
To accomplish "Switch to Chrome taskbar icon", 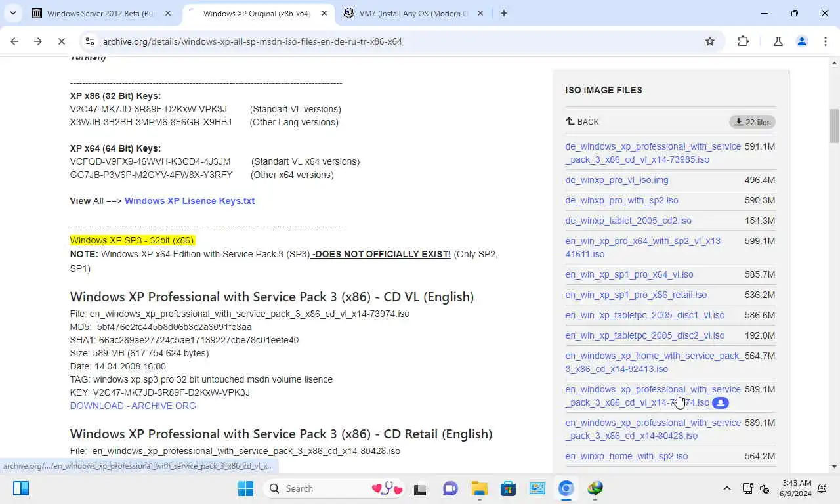I will pyautogui.click(x=566, y=488).
